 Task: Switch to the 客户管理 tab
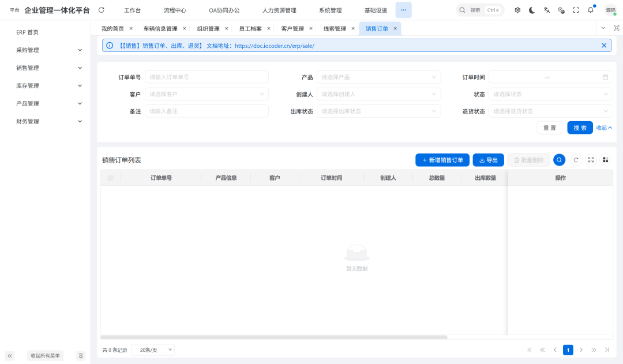pyautogui.click(x=293, y=28)
